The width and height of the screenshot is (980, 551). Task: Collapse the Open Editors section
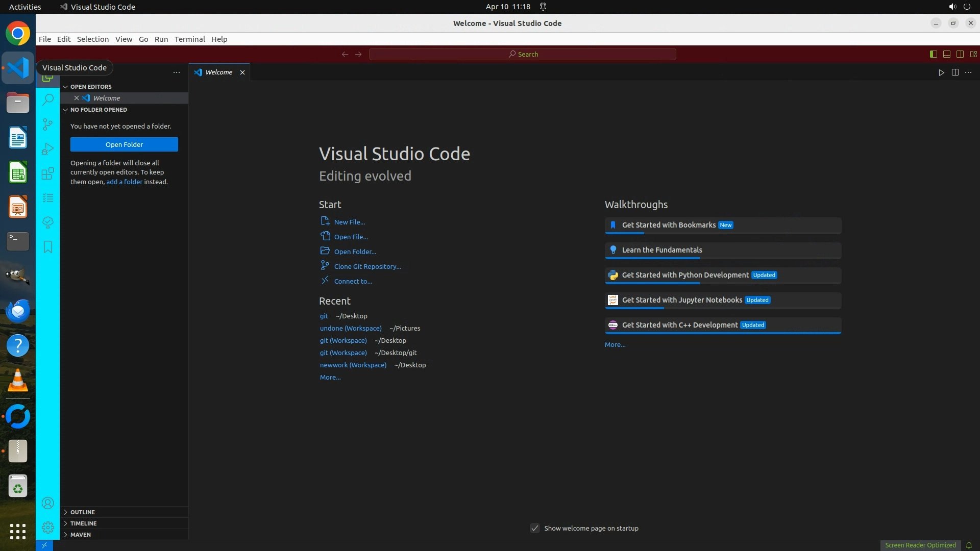click(91, 87)
